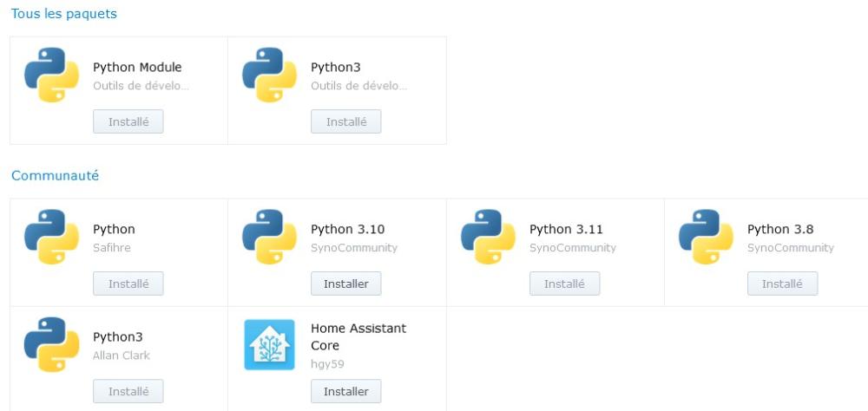This screenshot has height=411, width=868.
Task: Click the Installé button for Python 3.8
Action: (782, 284)
